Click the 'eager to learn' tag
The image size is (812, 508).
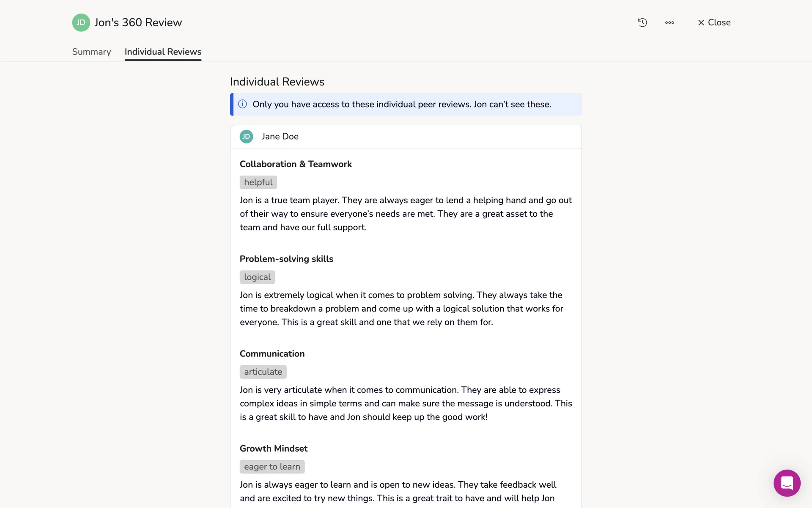272,467
